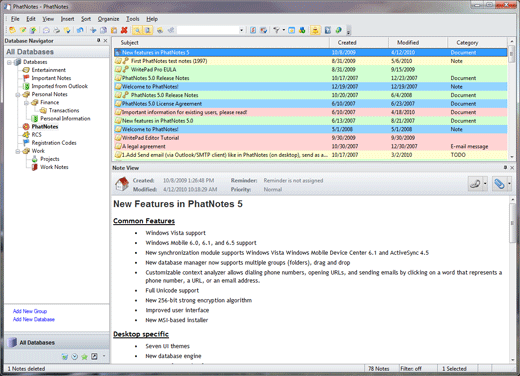520x376 pixels.
Task: Collapse the Databases root tree node
Action: 9,62
